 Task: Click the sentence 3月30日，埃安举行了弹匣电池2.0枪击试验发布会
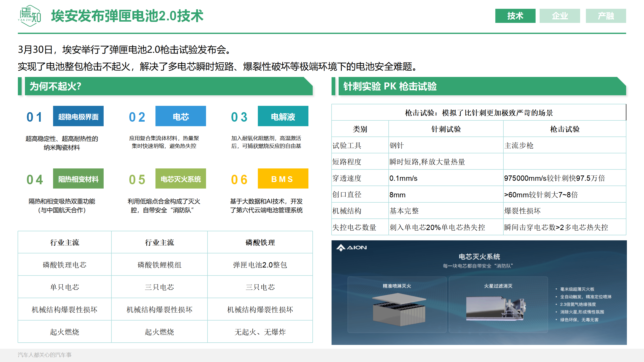tap(124, 50)
